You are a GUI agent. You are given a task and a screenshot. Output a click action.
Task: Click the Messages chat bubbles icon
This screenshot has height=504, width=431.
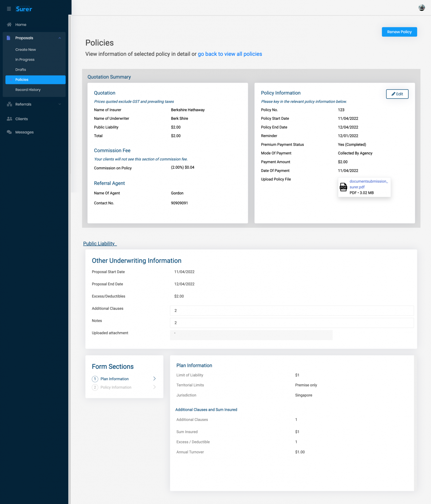[9, 132]
